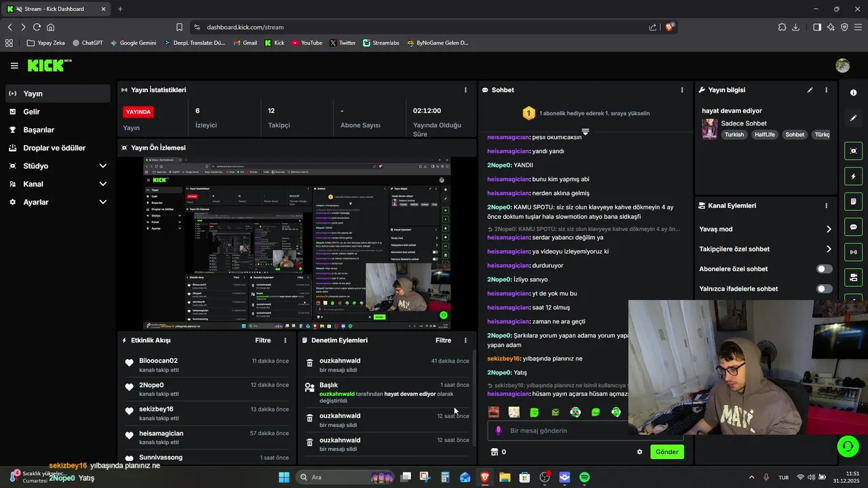Click the info icon in right sidebar
The width and height of the screenshot is (868, 488).
[x=853, y=93]
